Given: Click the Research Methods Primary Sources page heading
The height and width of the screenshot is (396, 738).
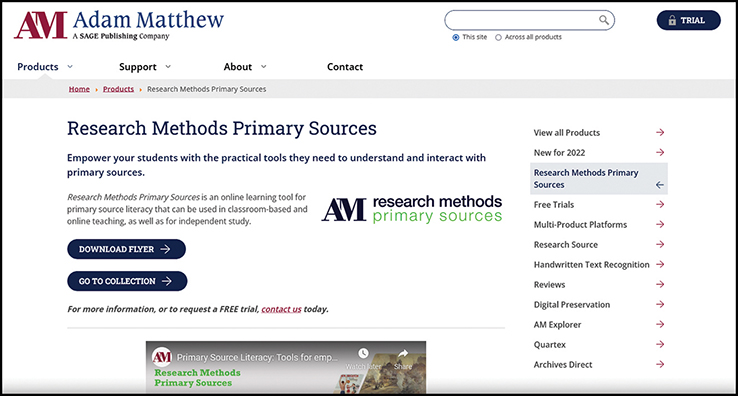Looking at the screenshot, I should point(222,129).
